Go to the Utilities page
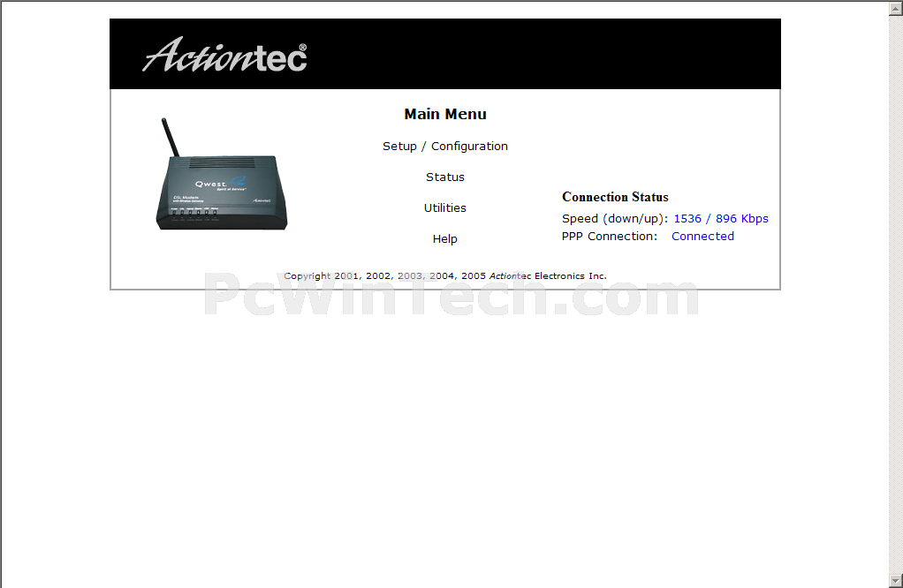The height and width of the screenshot is (588, 903). 445,207
